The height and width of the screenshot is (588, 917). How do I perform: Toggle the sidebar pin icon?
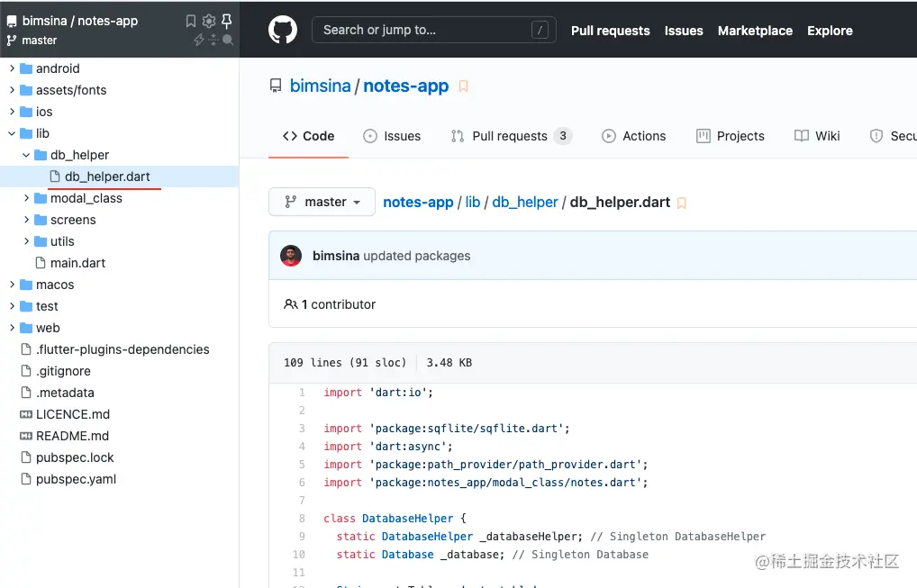(x=227, y=22)
